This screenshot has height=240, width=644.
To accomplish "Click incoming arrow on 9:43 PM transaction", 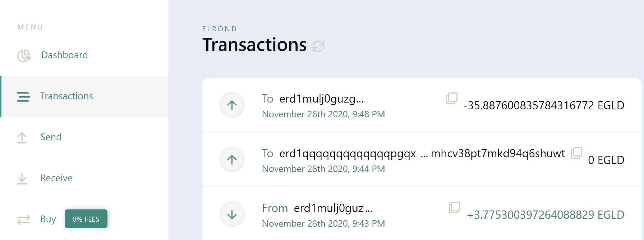I will 232,214.
